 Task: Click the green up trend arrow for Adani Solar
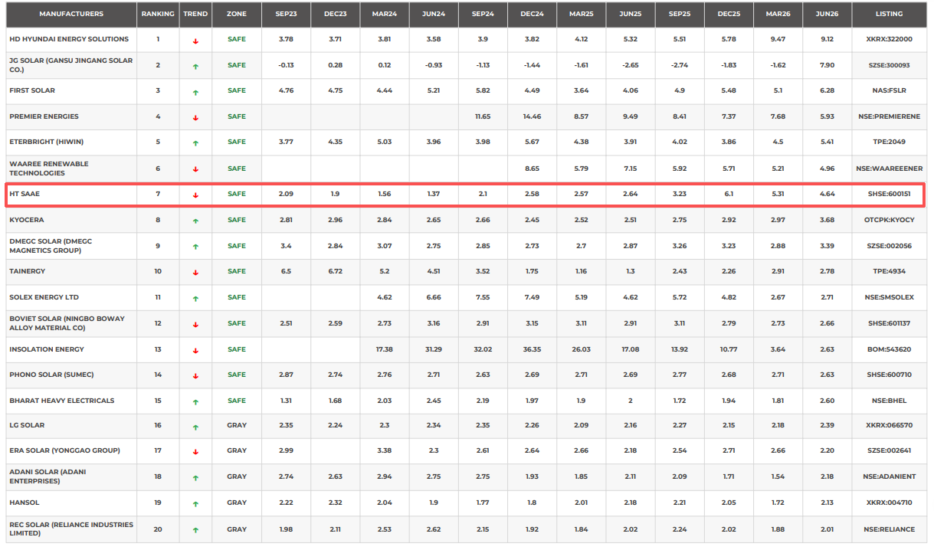[195, 477]
